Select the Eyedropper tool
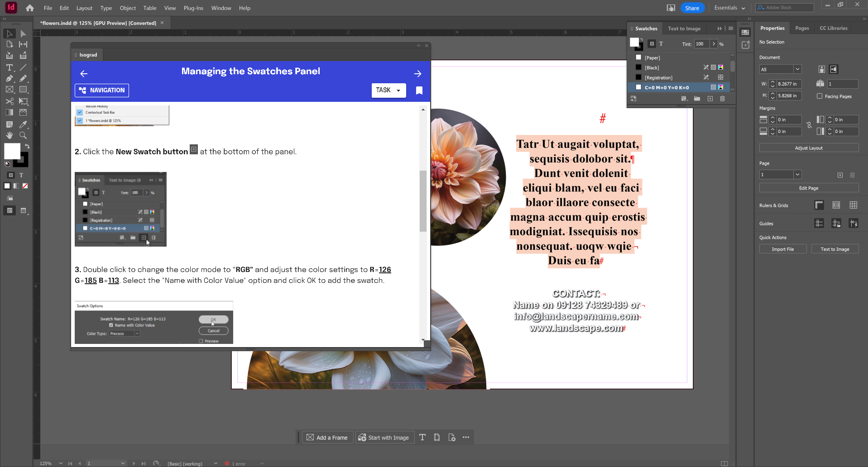Image resolution: width=868 pixels, height=467 pixels. tap(23, 124)
